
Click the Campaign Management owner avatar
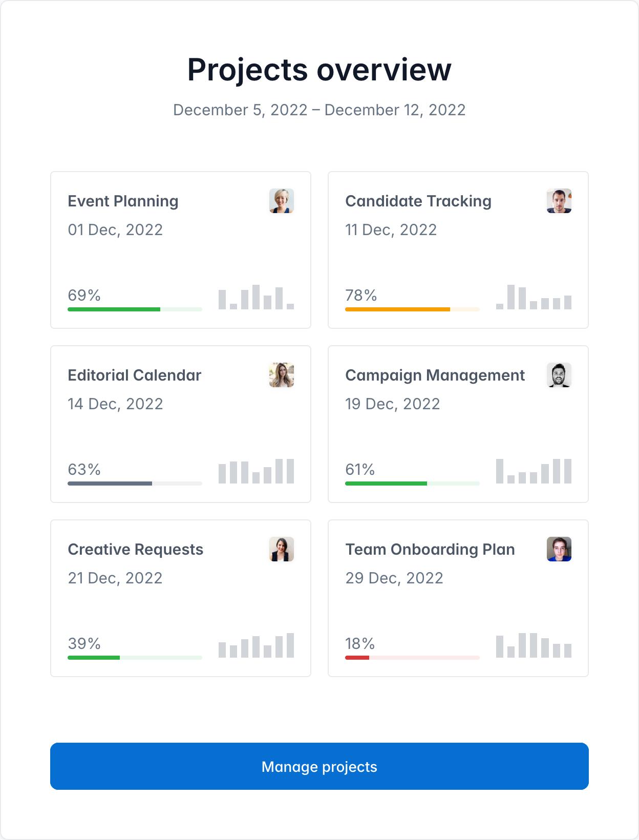tap(559, 375)
